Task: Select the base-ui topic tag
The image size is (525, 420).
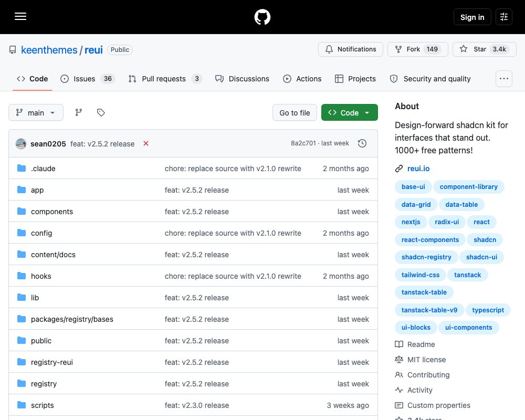Action: click(x=413, y=186)
